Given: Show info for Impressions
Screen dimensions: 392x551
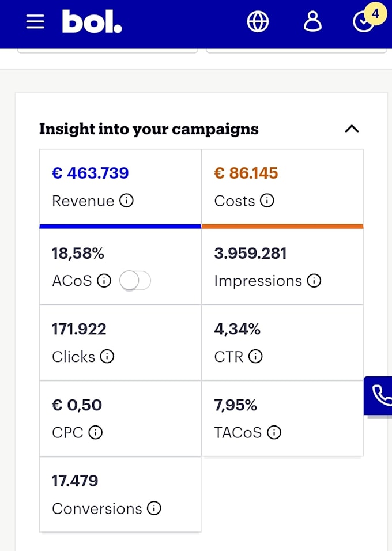Looking at the screenshot, I should pos(314,281).
